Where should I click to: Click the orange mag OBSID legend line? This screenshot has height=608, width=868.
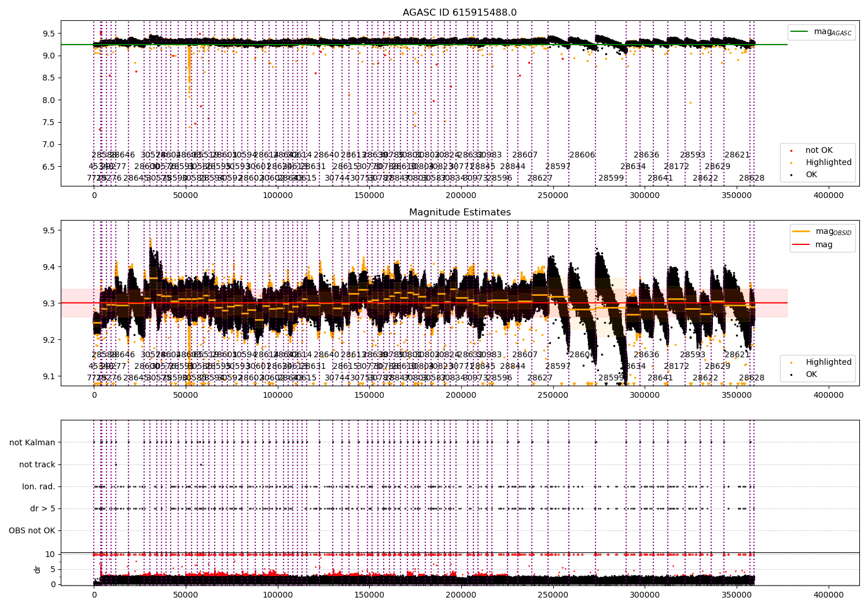point(801,232)
